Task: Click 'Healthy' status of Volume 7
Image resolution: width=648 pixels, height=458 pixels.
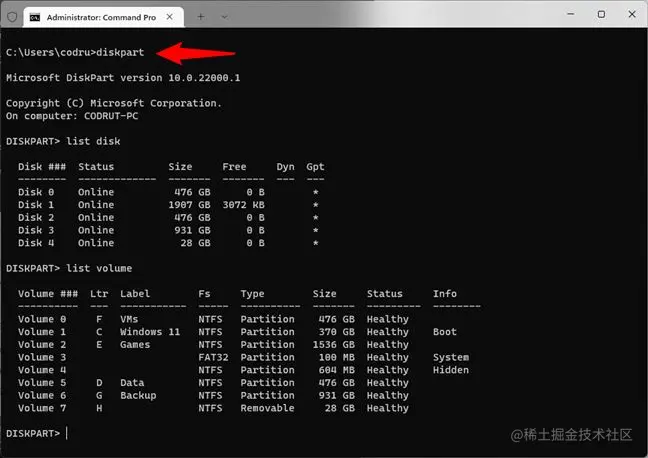Action: (388, 408)
